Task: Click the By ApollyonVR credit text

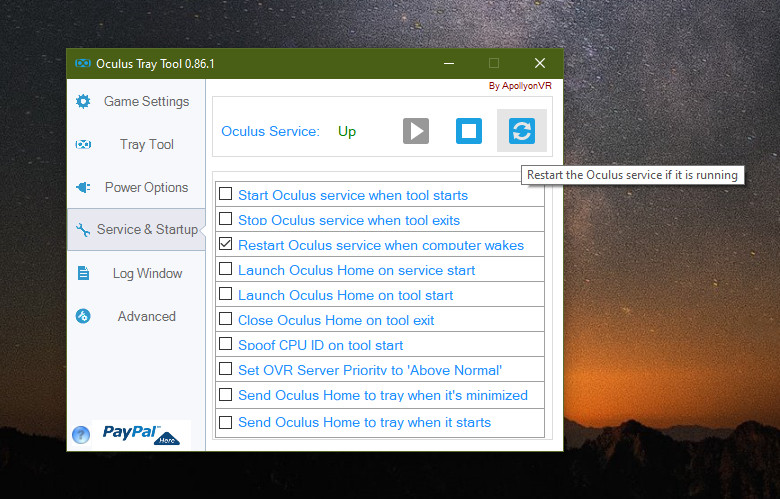Action: pos(520,86)
